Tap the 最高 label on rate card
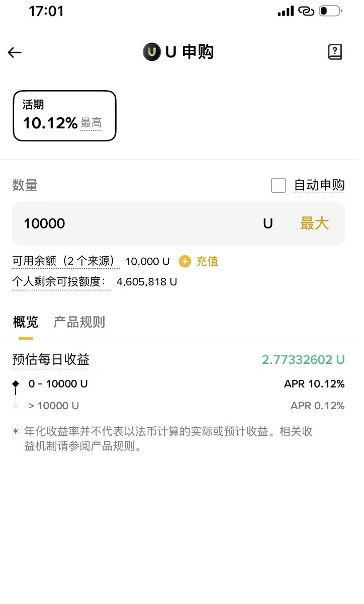This screenshot has width=364, height=604. click(91, 123)
